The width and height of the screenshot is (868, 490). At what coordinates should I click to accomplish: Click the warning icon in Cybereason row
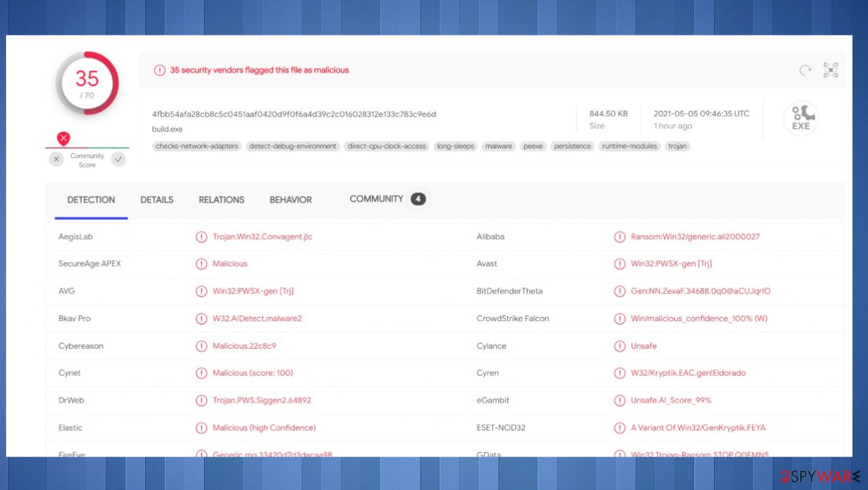201,346
